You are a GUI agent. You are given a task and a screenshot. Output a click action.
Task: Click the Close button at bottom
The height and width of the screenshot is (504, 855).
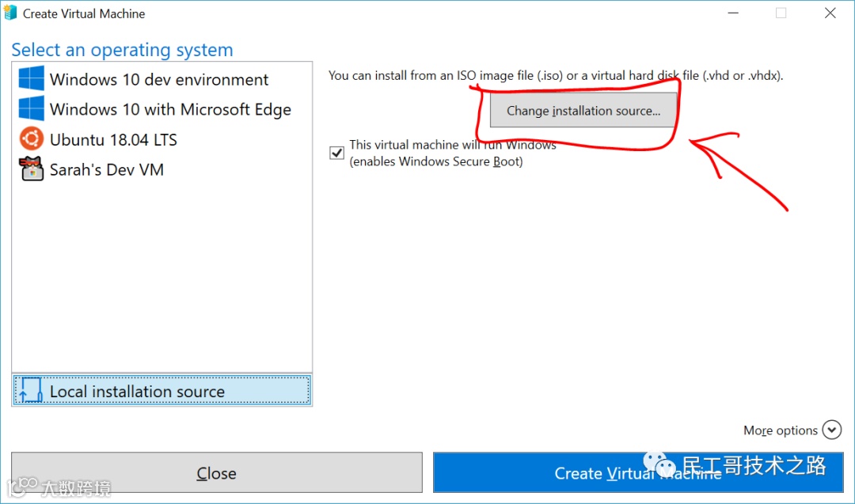click(216, 472)
